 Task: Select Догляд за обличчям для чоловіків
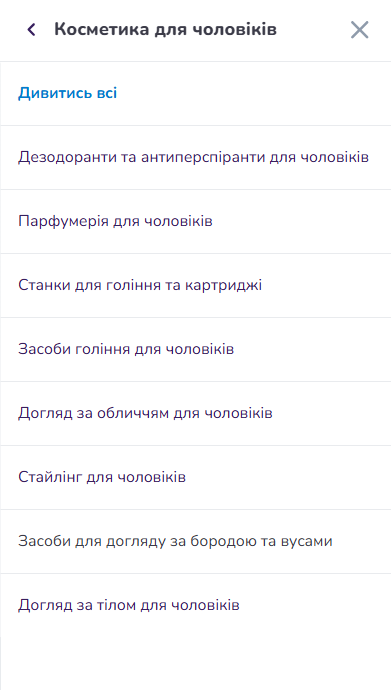195,413
